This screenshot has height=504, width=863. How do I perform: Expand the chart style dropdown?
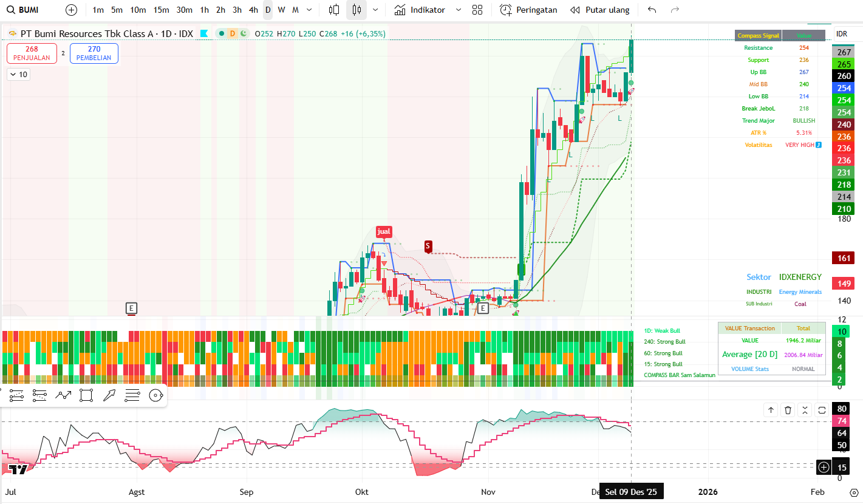375,10
